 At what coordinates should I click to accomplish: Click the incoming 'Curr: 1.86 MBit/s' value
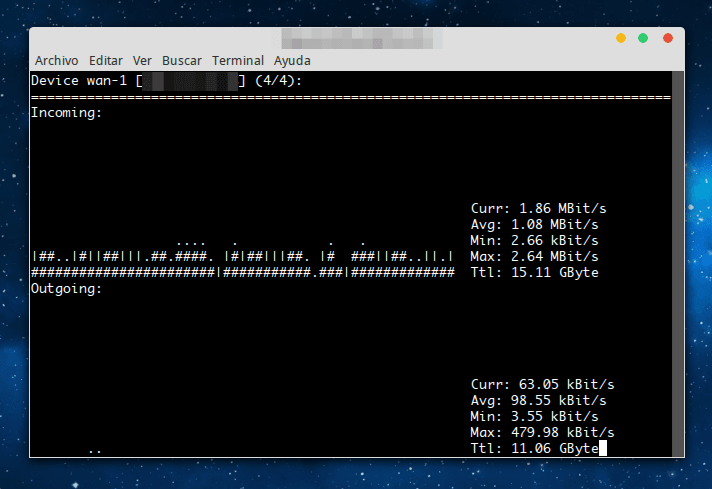coord(538,208)
